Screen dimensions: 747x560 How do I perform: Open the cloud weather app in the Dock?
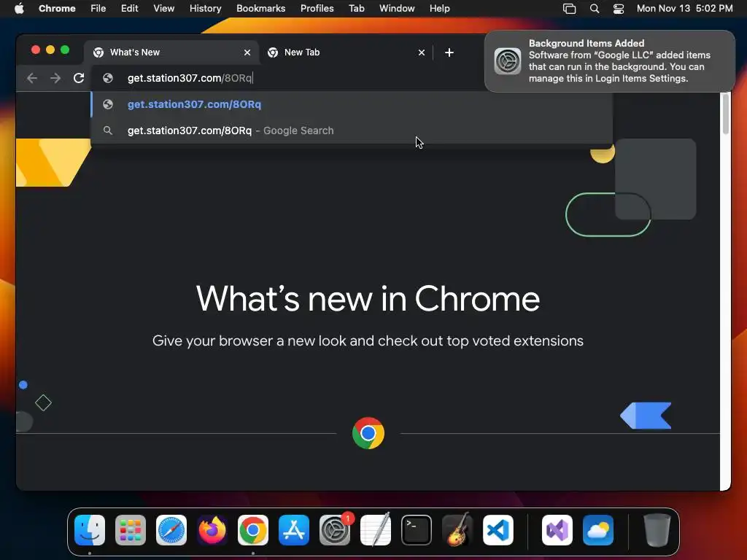[x=598, y=530]
